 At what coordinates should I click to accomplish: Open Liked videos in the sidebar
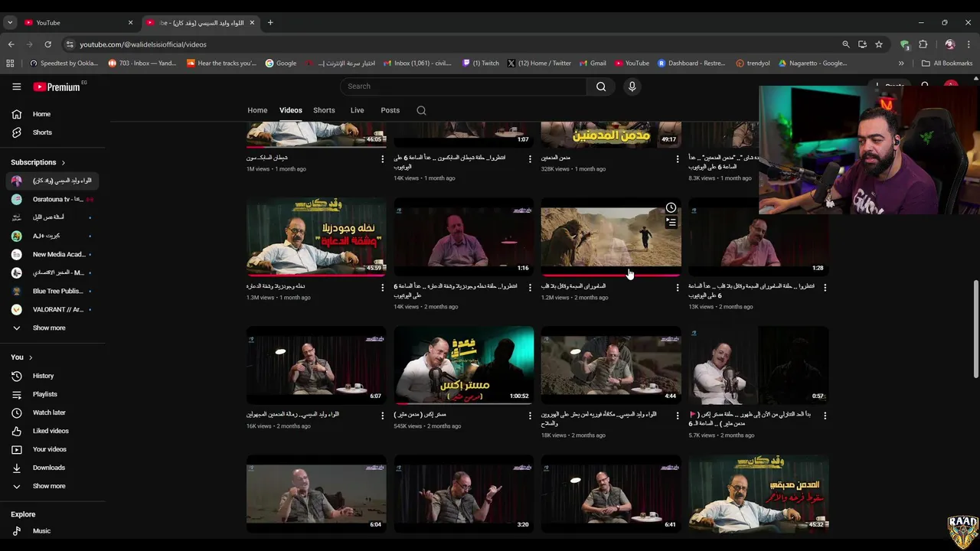[x=53, y=431]
